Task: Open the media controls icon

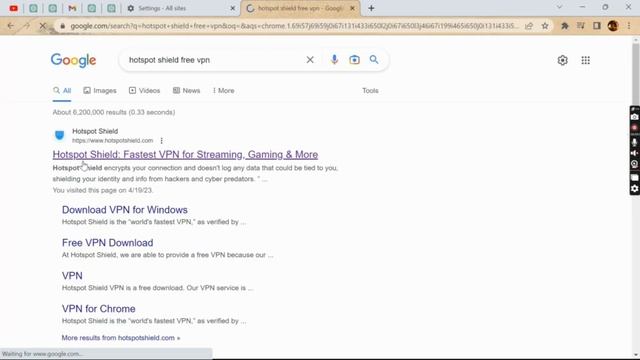Action: pos(580,26)
